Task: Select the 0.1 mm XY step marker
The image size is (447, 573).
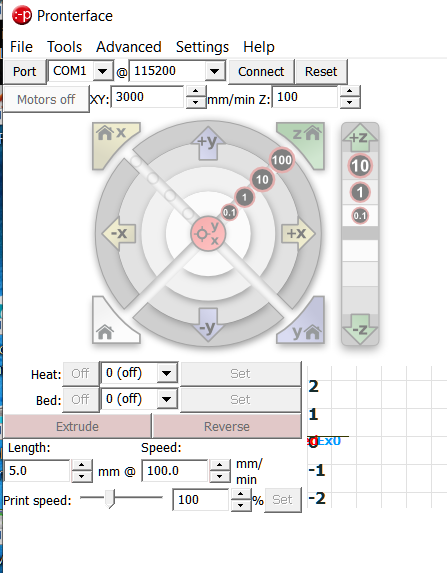Action: coord(229,212)
